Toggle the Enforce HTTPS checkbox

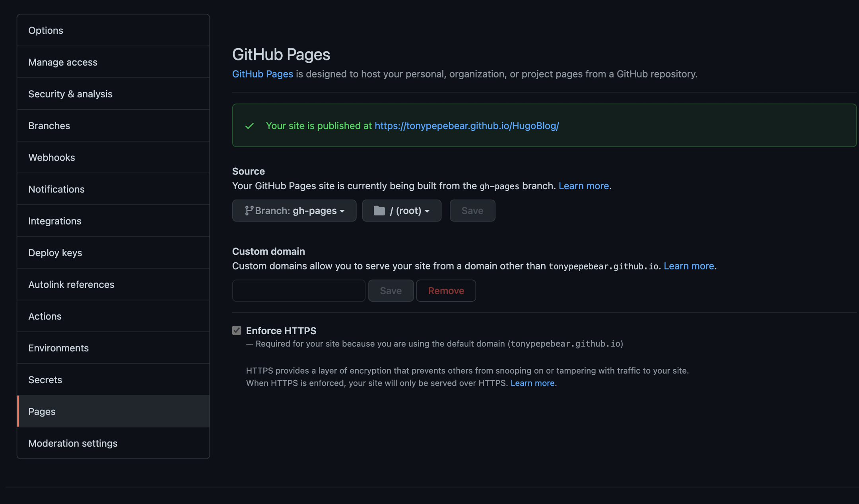237,330
